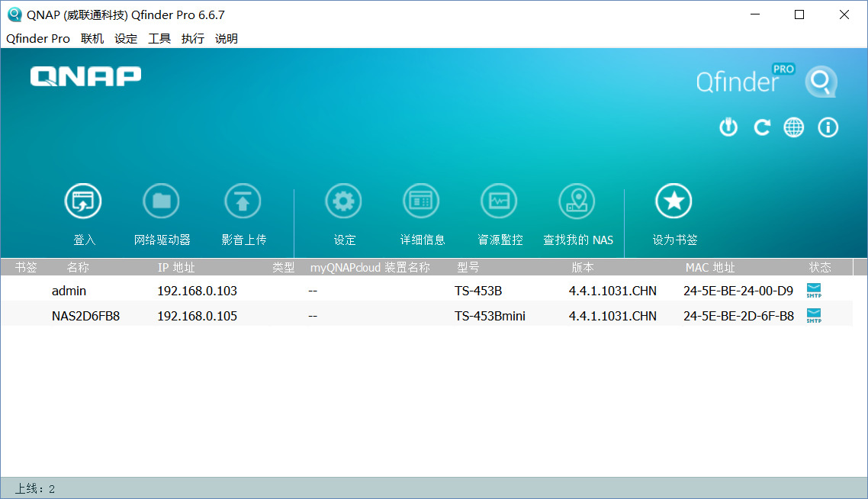Open 資源監控 resource monitor icon

tap(499, 201)
